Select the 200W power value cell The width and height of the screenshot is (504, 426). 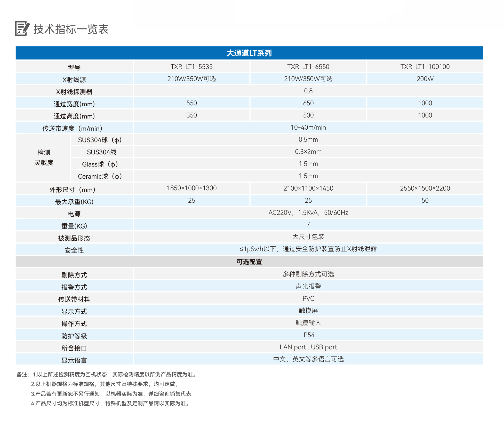pos(425,79)
